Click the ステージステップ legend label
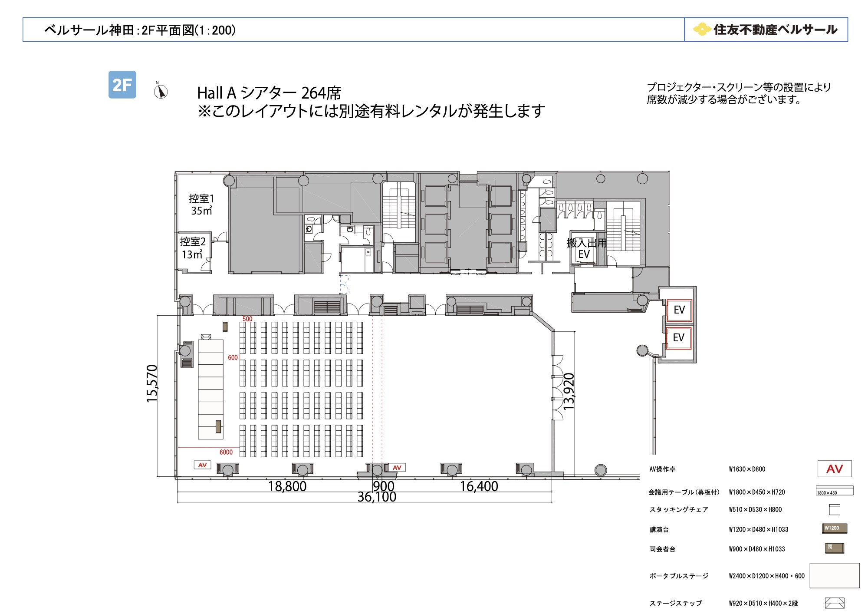The height and width of the screenshot is (614, 868). pos(675,603)
